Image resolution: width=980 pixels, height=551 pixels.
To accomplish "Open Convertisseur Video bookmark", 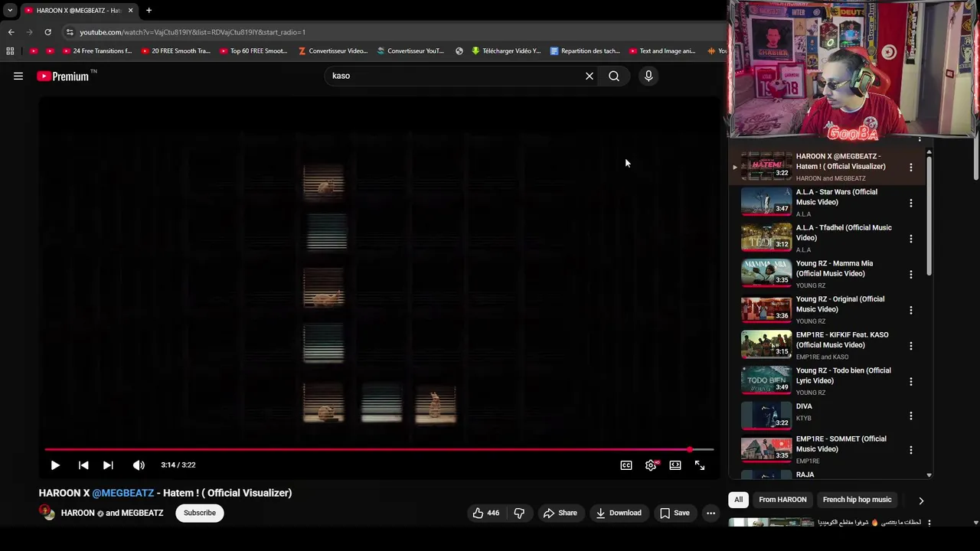I will pos(332,51).
